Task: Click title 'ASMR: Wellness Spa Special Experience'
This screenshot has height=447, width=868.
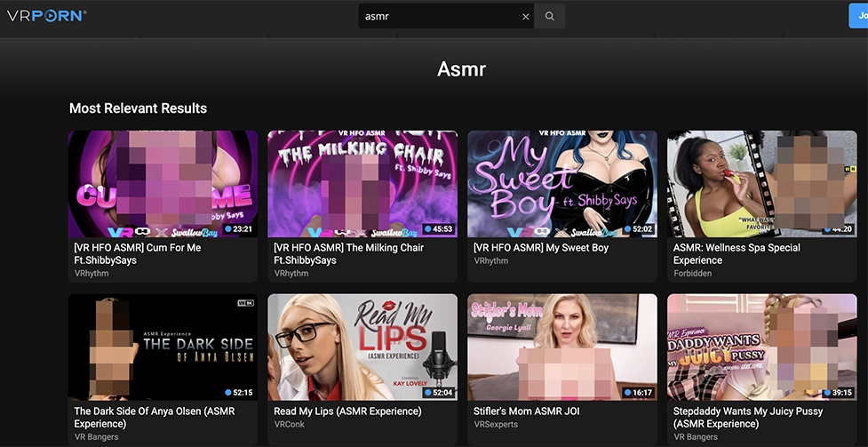Action: pos(737,253)
